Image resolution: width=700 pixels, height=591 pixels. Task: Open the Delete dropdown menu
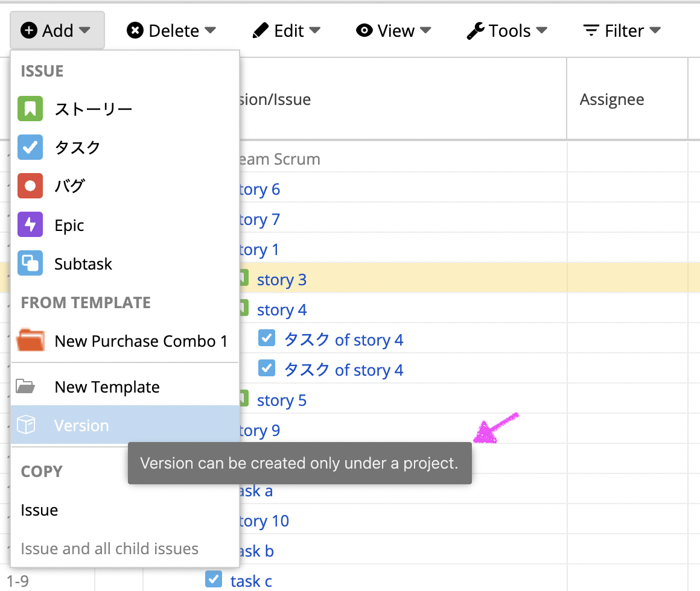[x=171, y=31]
